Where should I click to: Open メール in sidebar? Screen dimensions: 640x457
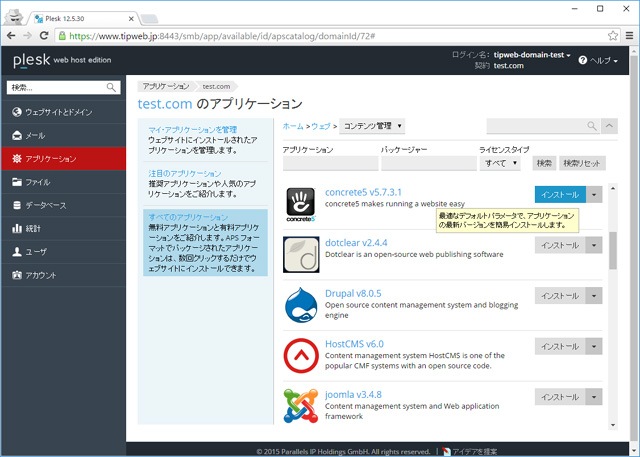(64, 135)
